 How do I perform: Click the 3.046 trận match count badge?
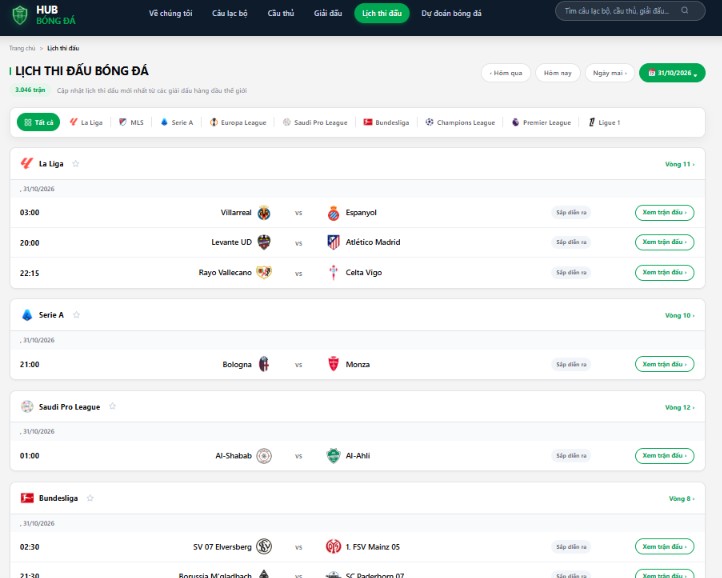point(30,90)
